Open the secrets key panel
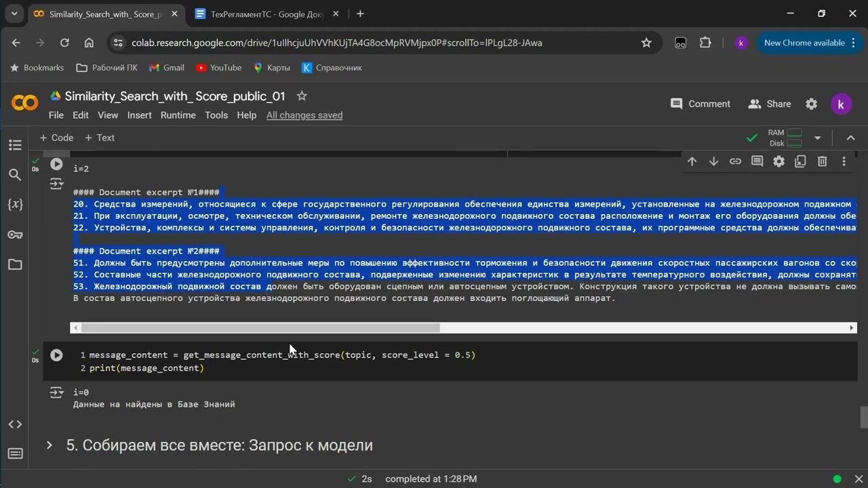This screenshot has height=488, width=868. [15, 235]
